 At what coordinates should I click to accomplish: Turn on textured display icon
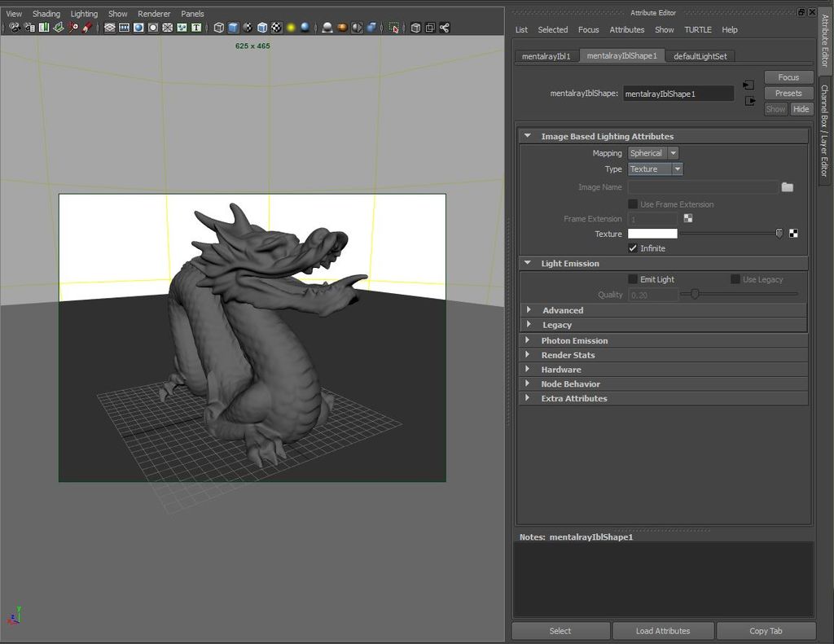(277, 28)
